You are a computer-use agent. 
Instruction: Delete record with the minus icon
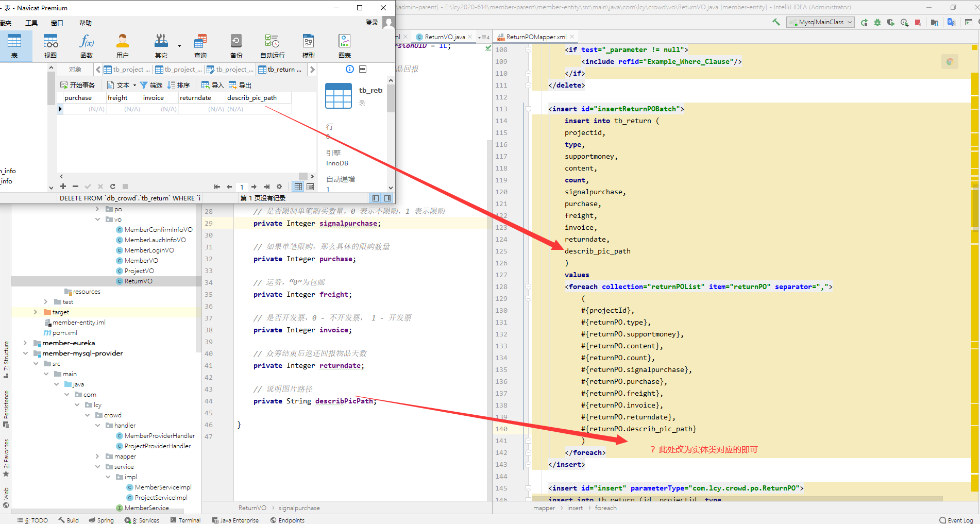coord(75,187)
